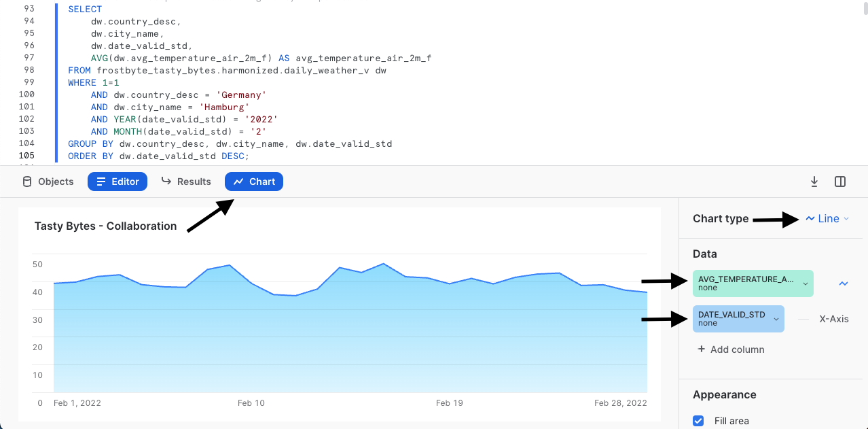Click the SELECT keyword on line 93

click(85, 10)
